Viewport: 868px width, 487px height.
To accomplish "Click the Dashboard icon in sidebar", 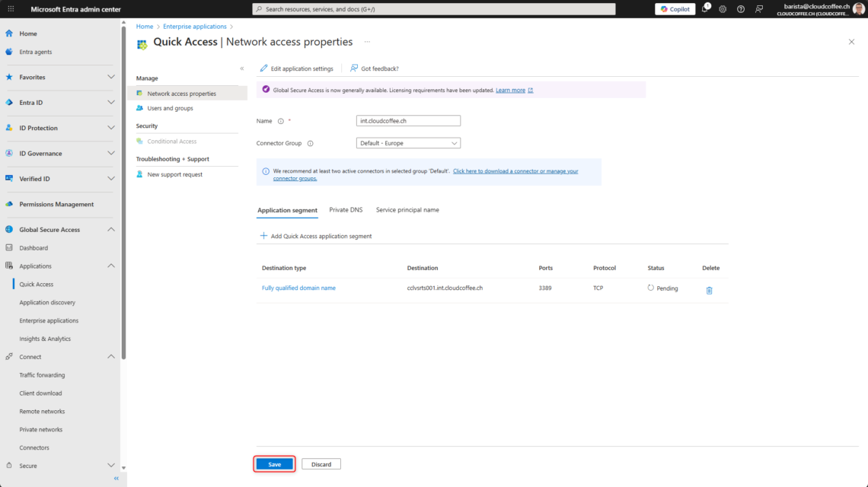I will [x=9, y=248].
